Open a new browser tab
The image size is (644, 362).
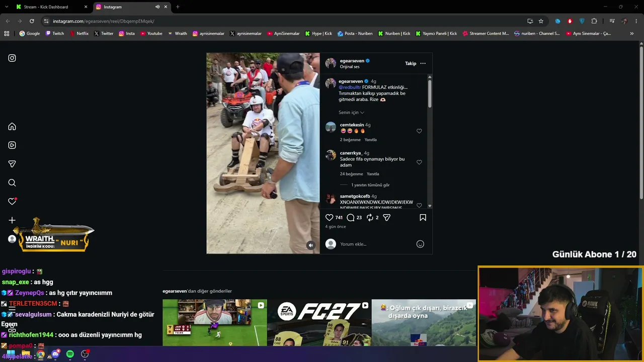coord(178,7)
